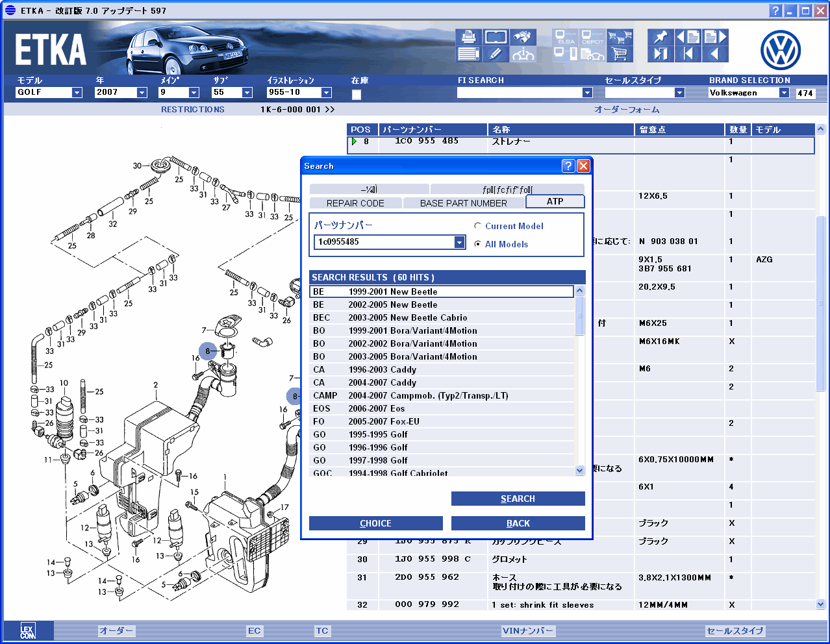Click the CHOICE button

tap(375, 523)
